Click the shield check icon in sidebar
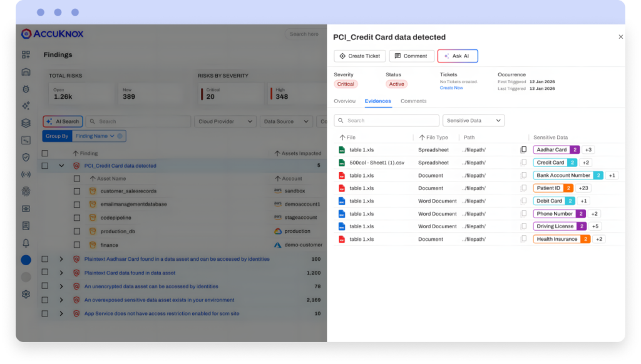Viewport: 641px width, 364px height. click(26, 157)
